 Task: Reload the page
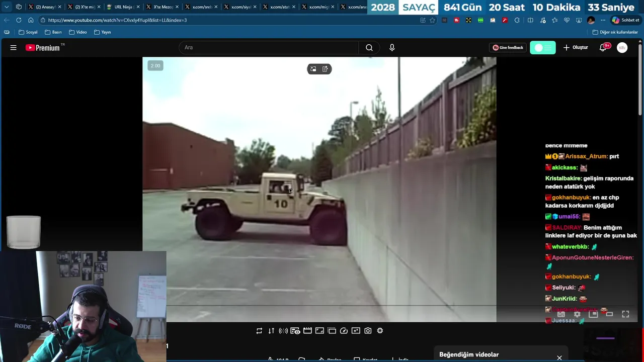(x=19, y=20)
